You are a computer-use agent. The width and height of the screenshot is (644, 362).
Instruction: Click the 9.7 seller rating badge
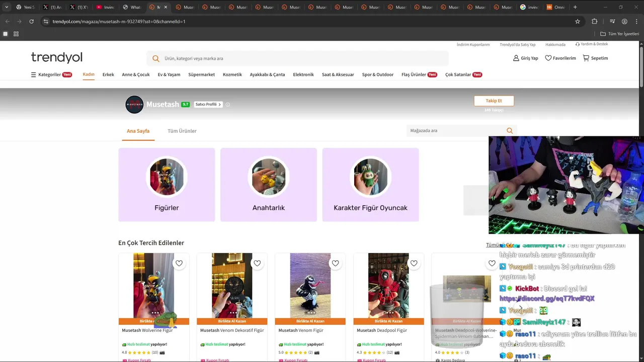tap(186, 105)
